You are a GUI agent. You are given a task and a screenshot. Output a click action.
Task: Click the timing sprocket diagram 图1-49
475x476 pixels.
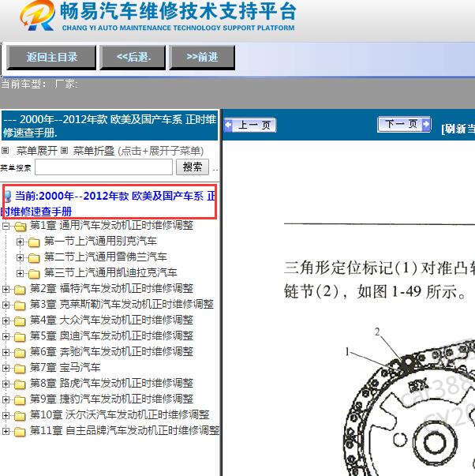(x=408, y=403)
